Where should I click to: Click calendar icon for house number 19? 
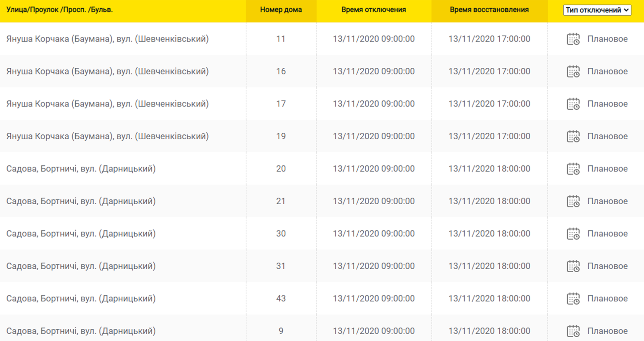tap(573, 137)
